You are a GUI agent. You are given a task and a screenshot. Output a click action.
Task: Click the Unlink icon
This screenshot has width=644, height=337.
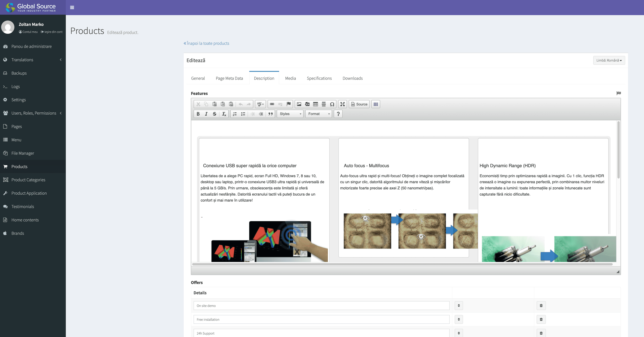pos(280,104)
